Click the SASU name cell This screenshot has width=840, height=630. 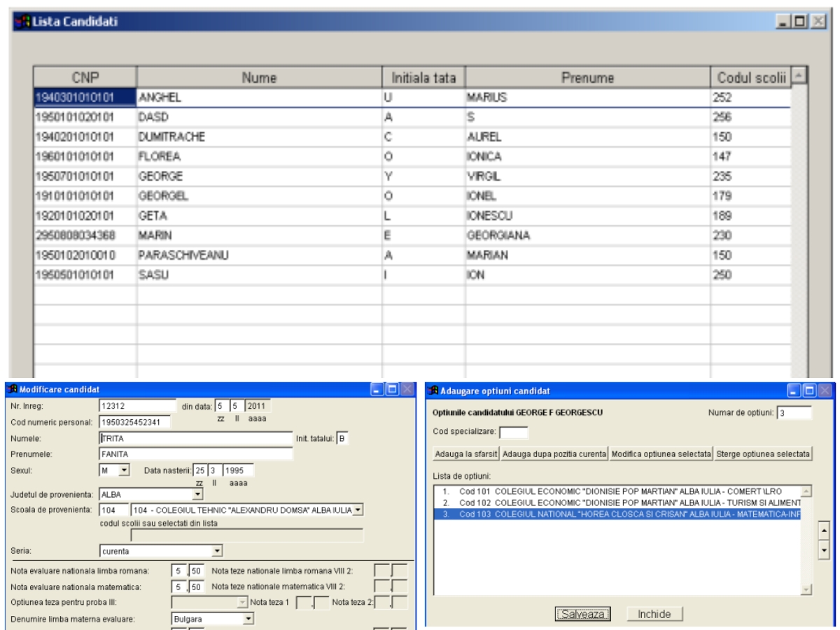point(259,275)
